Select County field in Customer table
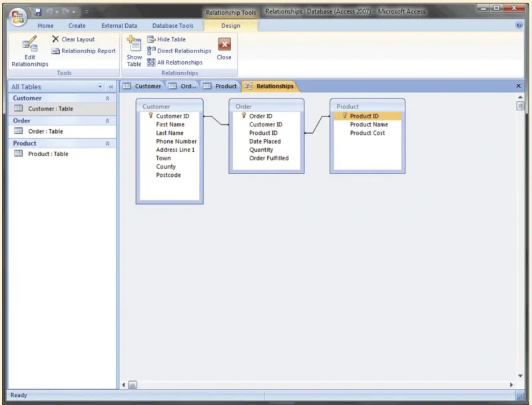 [x=166, y=167]
